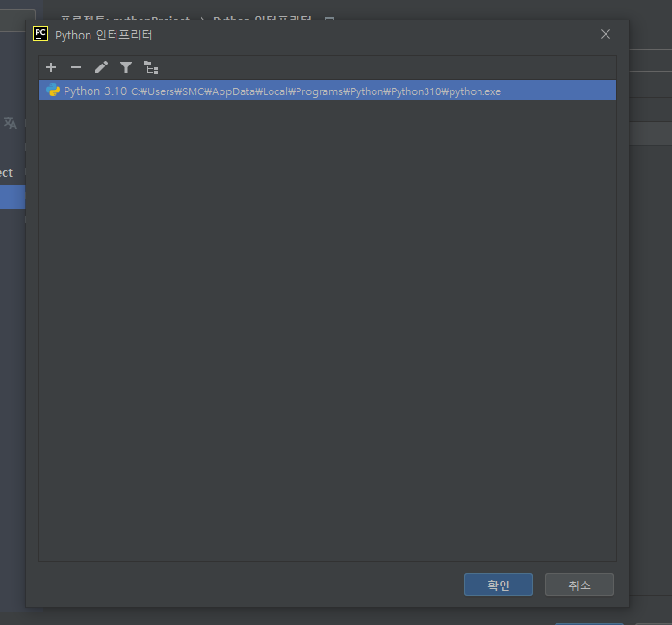Open the interpreter filter funnel icon
This screenshot has height=625, width=672.
click(x=126, y=67)
